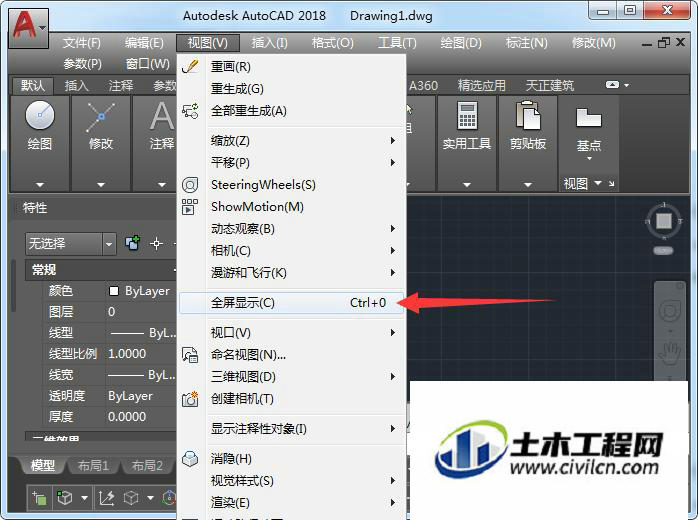Click the 注释 annotation panel icon

pos(162,116)
